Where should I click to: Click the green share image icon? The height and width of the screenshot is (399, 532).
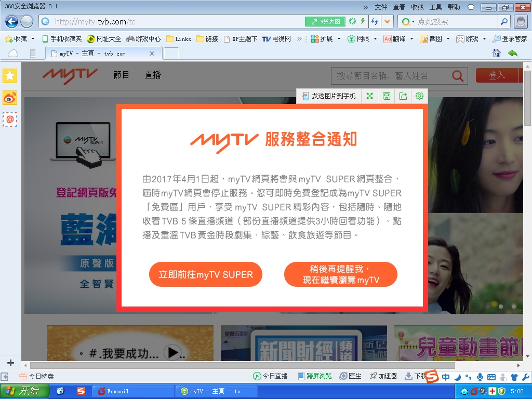[x=403, y=96]
